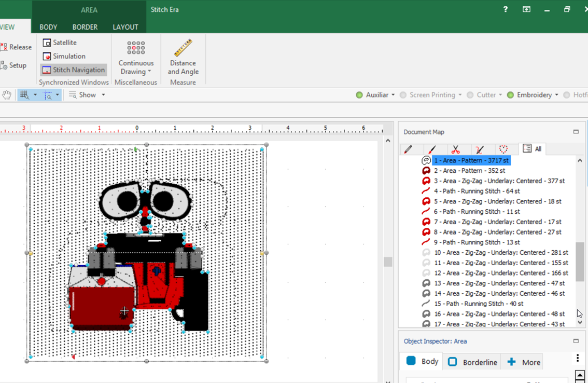Open the grid zoom dropdown arrow

click(35, 95)
